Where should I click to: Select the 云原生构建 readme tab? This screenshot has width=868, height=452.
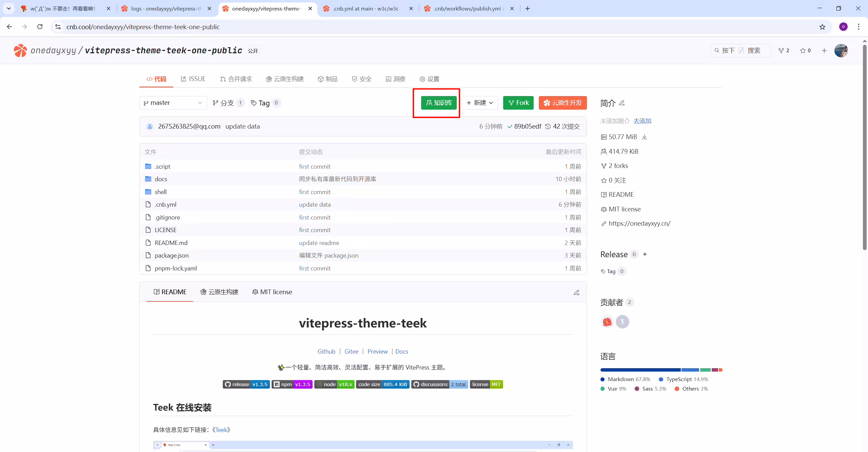[219, 292]
